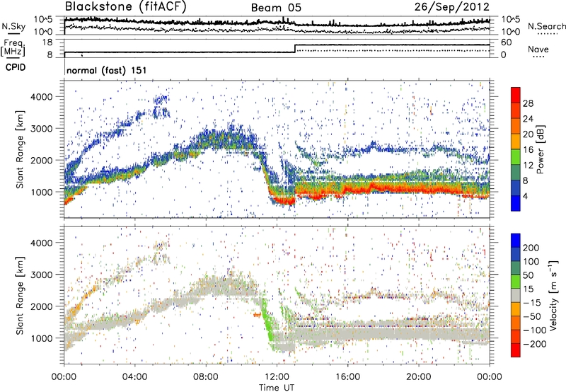566x392 pixels.
Task: Click the left '10^5' noise scale value
Action: click(x=43, y=19)
